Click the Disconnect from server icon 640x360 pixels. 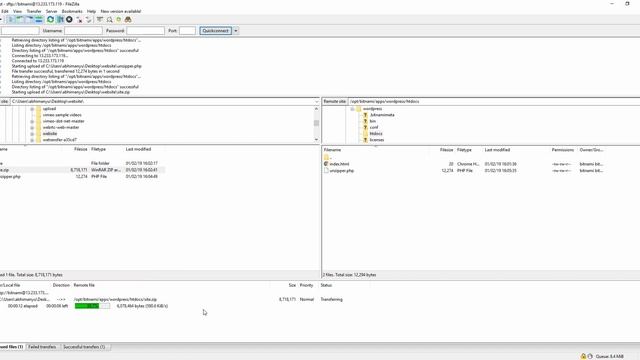pyautogui.click(x=79, y=20)
